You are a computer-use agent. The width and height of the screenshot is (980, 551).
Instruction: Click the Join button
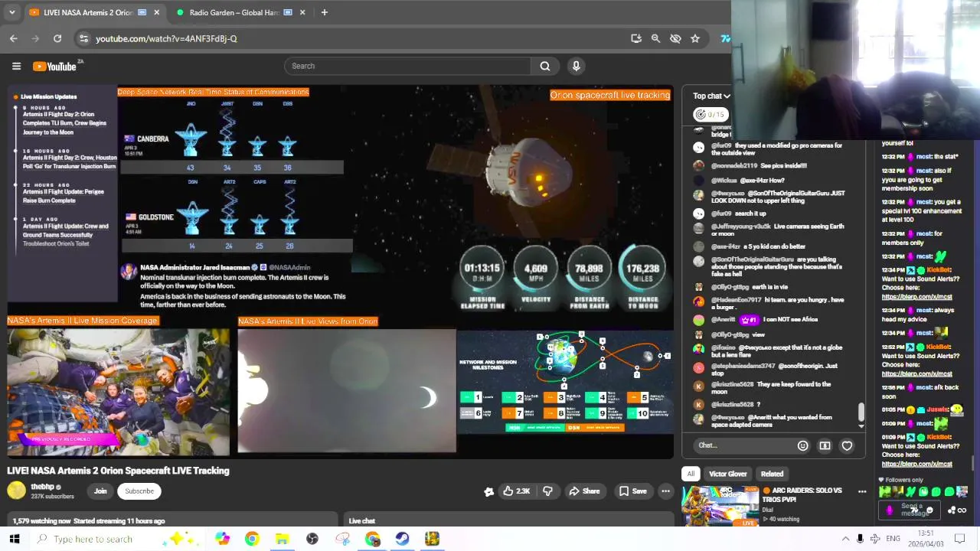click(100, 491)
